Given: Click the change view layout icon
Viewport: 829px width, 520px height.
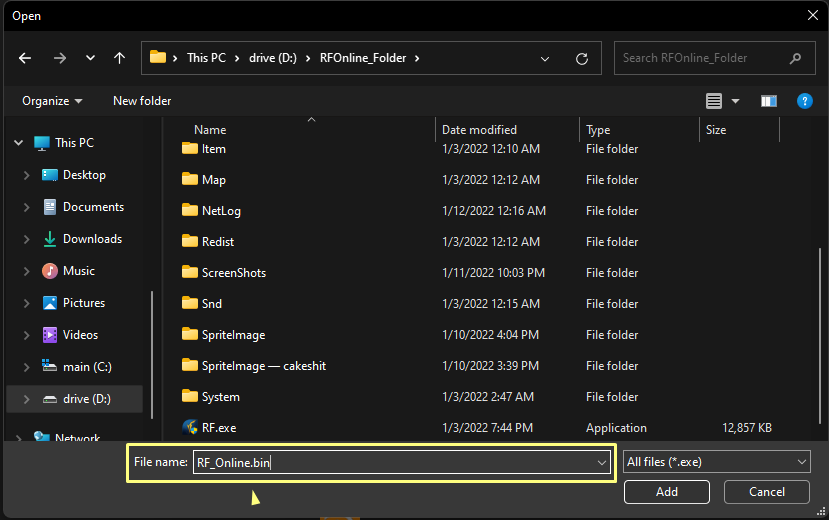Looking at the screenshot, I should pyautogui.click(x=713, y=101).
